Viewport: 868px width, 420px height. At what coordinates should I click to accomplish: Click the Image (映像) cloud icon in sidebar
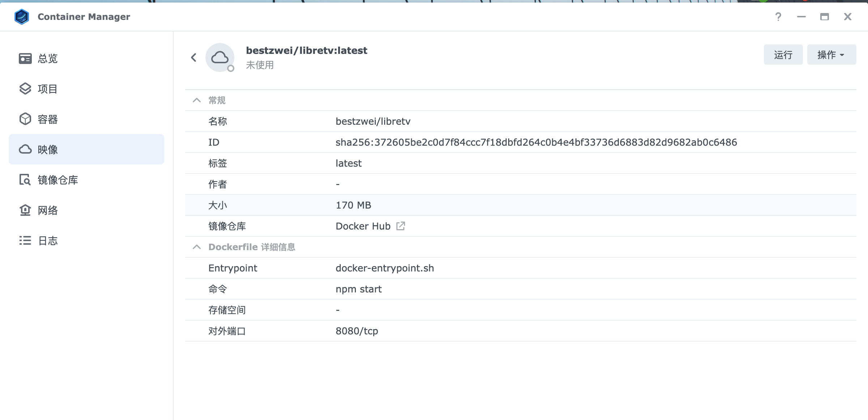coord(25,149)
